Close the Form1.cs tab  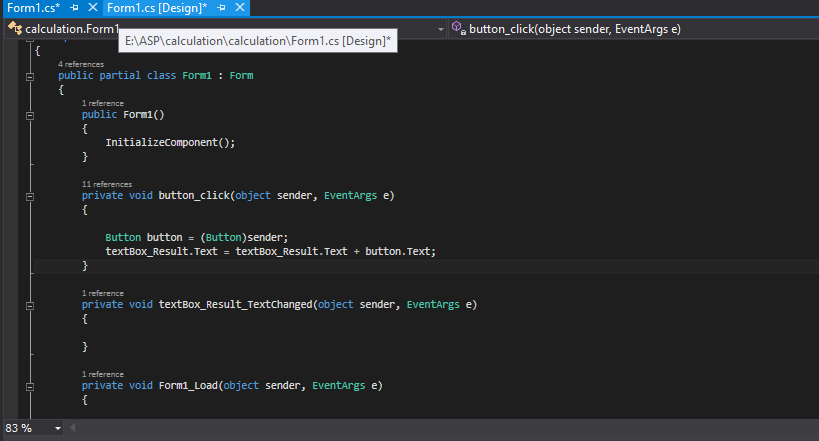93,8
